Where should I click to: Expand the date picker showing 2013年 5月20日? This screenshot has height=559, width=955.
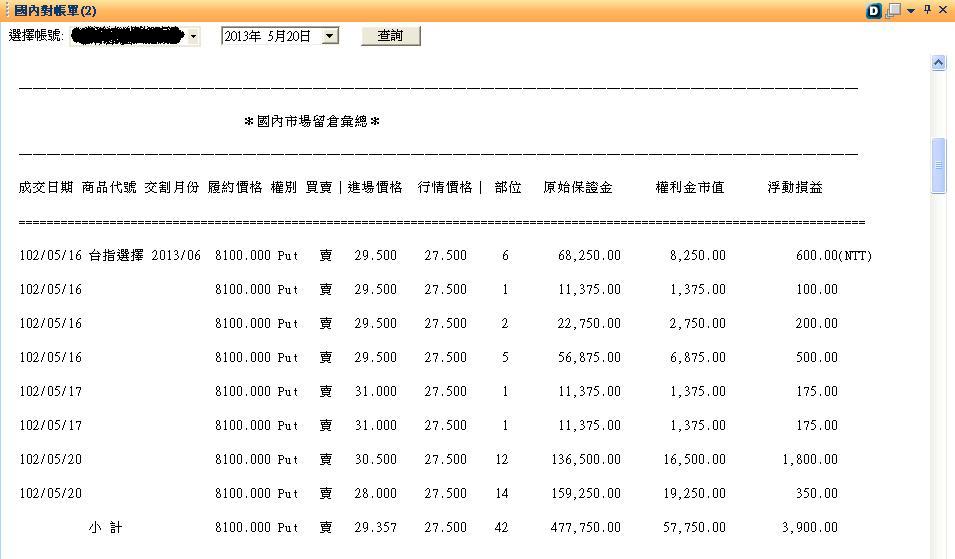point(329,36)
